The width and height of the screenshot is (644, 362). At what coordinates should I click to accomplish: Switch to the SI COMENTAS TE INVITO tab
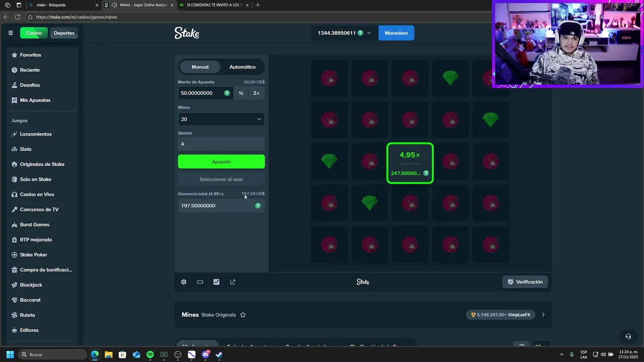click(x=214, y=5)
